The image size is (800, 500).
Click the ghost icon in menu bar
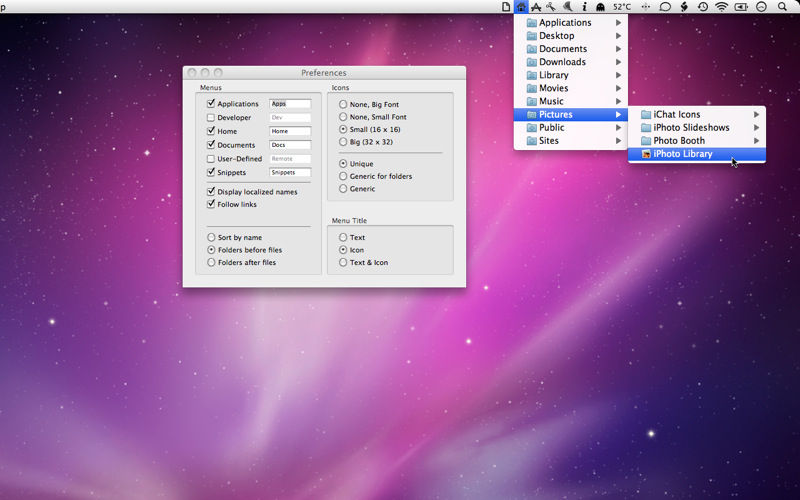[601, 7]
